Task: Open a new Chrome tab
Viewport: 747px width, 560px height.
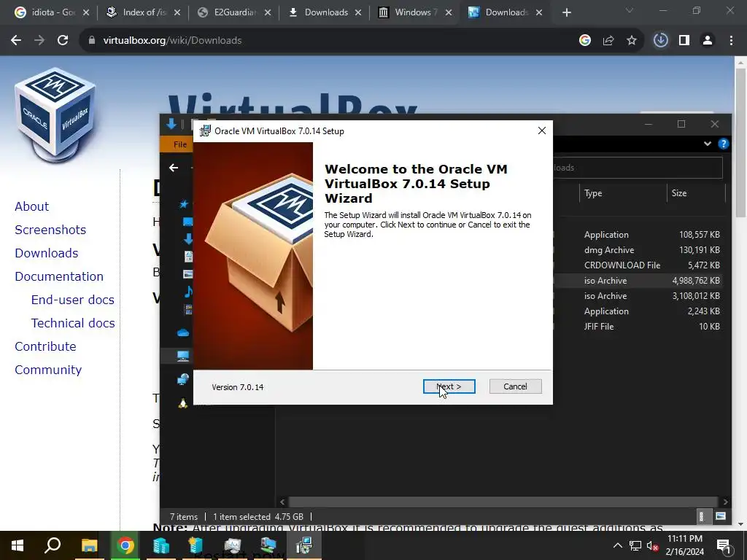Action: click(566, 12)
